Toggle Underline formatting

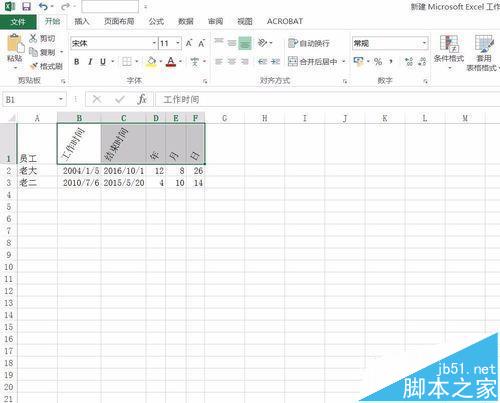[x=103, y=62]
